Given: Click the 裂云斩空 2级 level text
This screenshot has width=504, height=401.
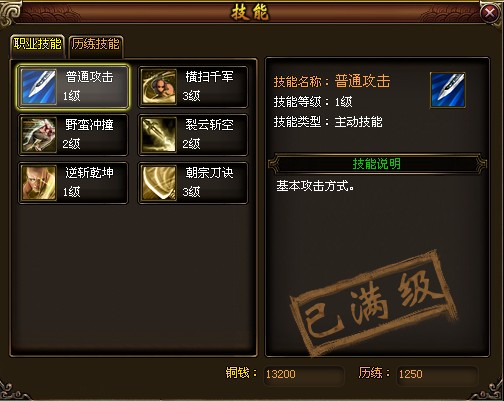Looking at the screenshot, I should [x=191, y=144].
